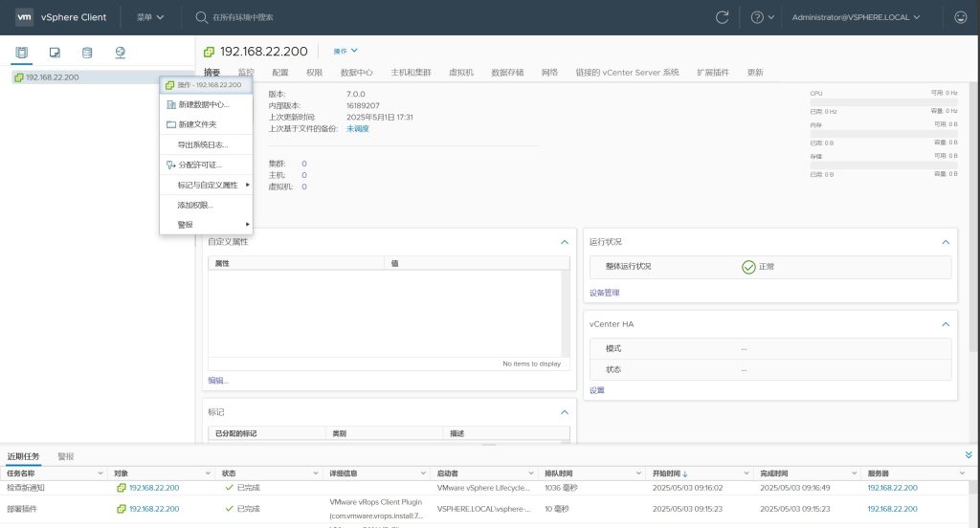
Task: Open the Networking inventory view icon
Action: (120, 53)
